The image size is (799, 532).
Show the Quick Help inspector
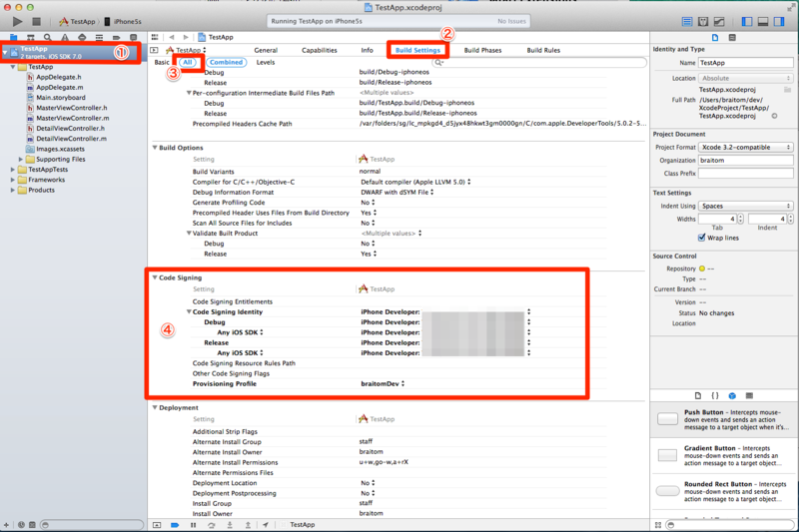pyautogui.click(x=732, y=38)
